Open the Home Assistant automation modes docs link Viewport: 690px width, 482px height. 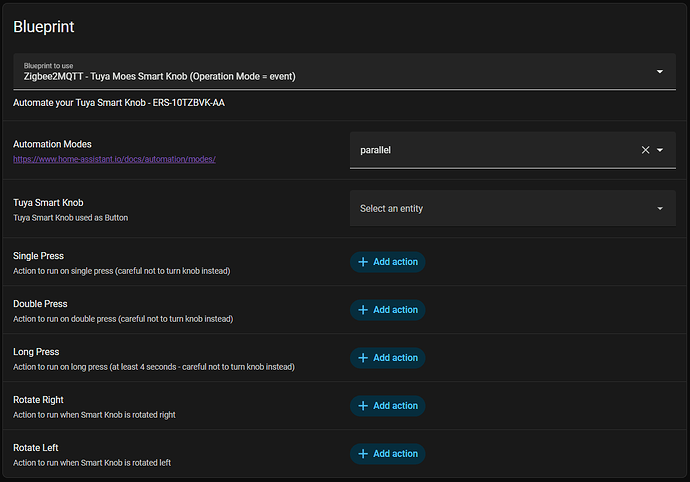pyautogui.click(x=114, y=159)
